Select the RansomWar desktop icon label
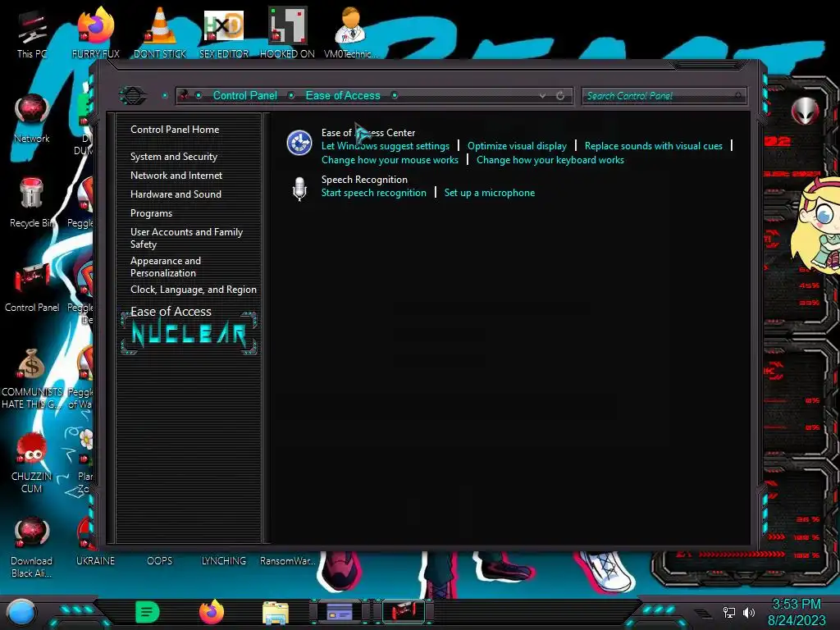 (288, 561)
